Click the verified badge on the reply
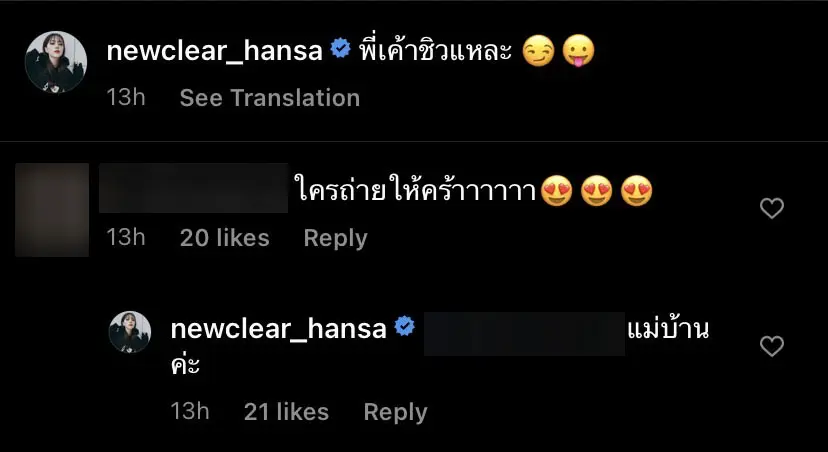The height and width of the screenshot is (452, 828). (405, 327)
